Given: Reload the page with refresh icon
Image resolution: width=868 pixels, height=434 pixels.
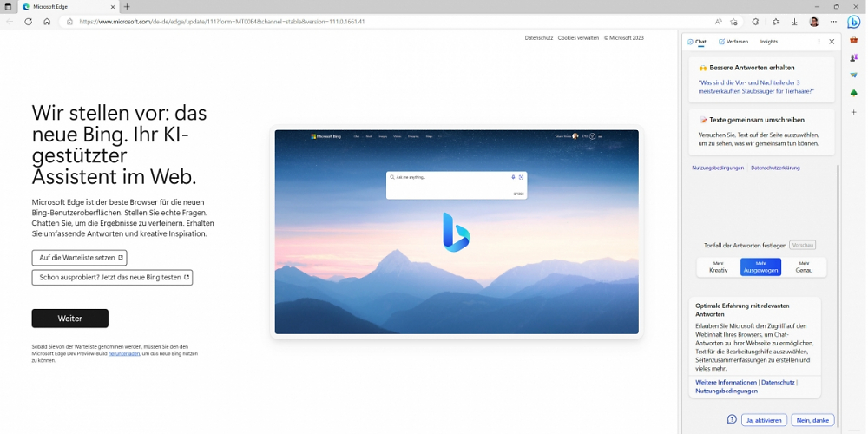Looking at the screenshot, I should click(29, 22).
